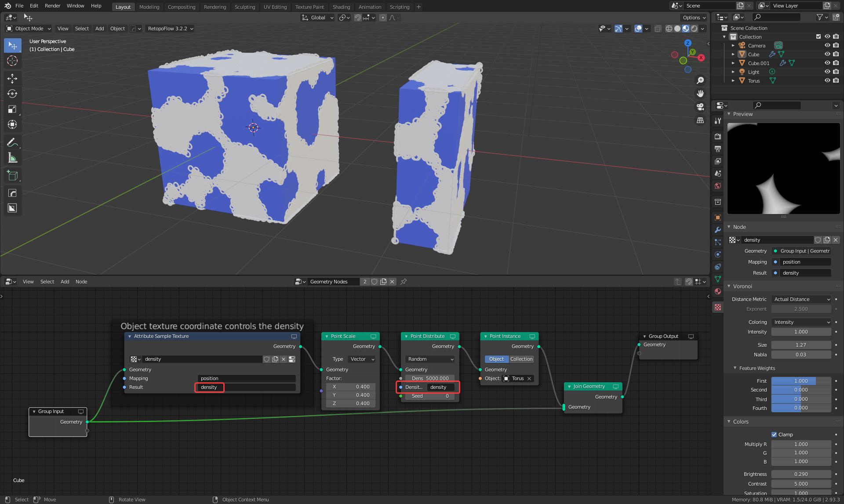Open the Options button in viewport header
844x504 pixels.
694,18
